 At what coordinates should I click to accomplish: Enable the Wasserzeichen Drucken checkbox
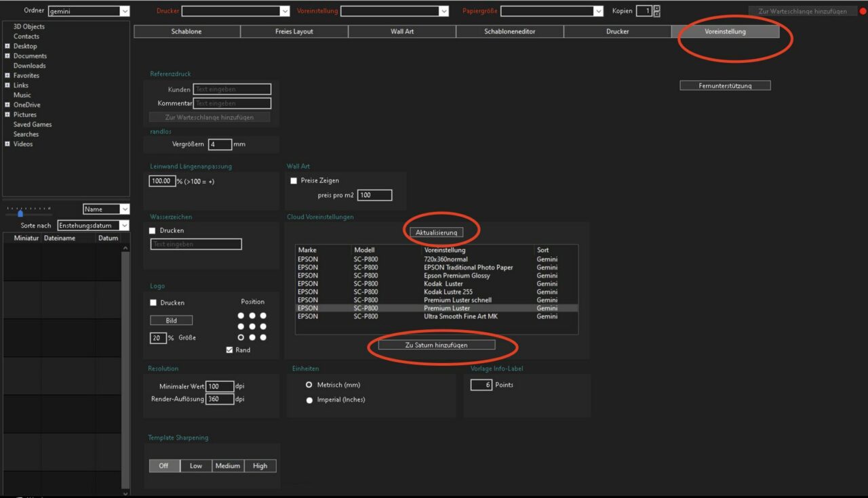click(153, 231)
